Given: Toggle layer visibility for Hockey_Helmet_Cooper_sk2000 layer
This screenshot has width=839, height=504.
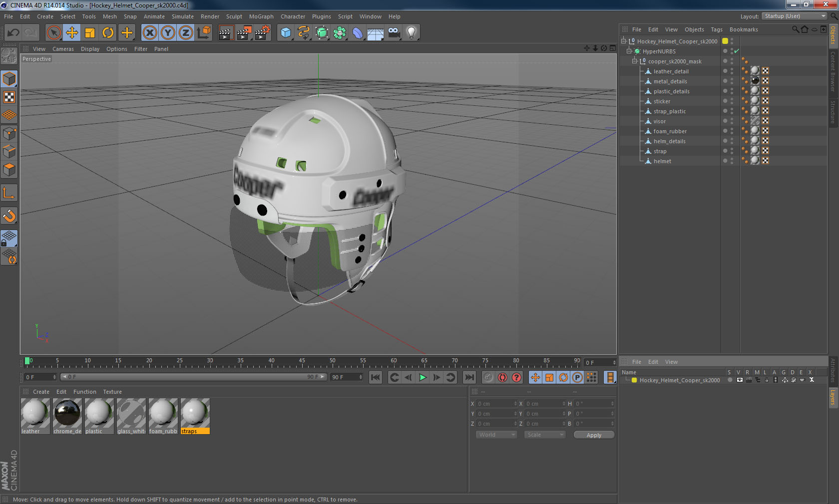Looking at the screenshot, I should click(x=739, y=380).
